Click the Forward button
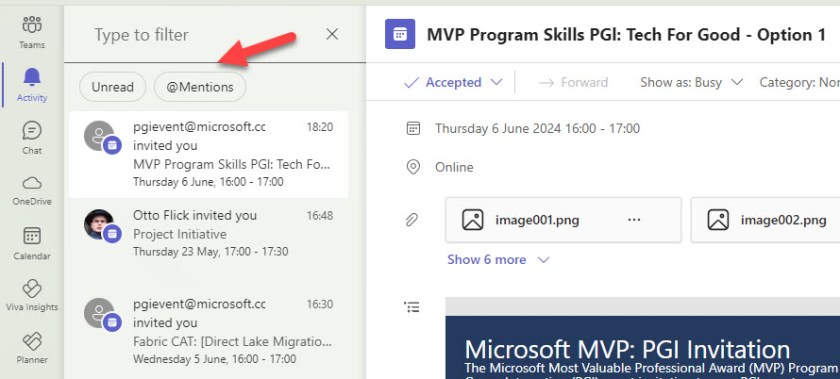This screenshot has width=840, height=379. point(573,83)
